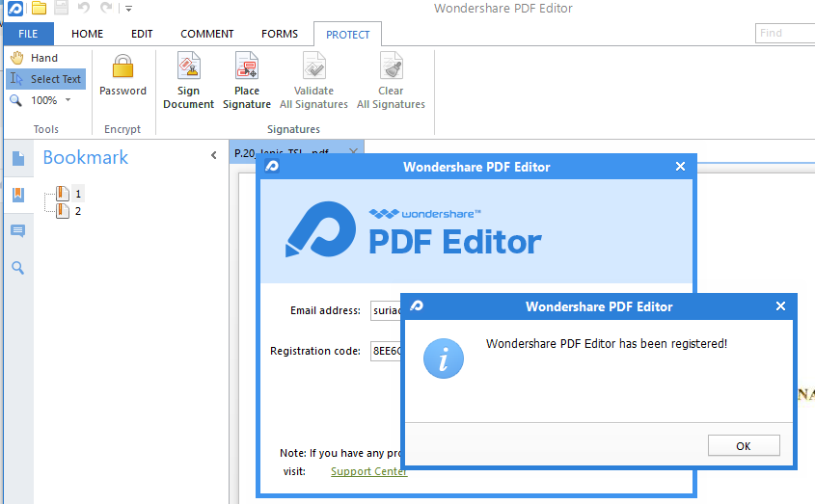Image resolution: width=815 pixels, height=504 pixels.
Task: Click the Email address input field
Action: (x=386, y=310)
